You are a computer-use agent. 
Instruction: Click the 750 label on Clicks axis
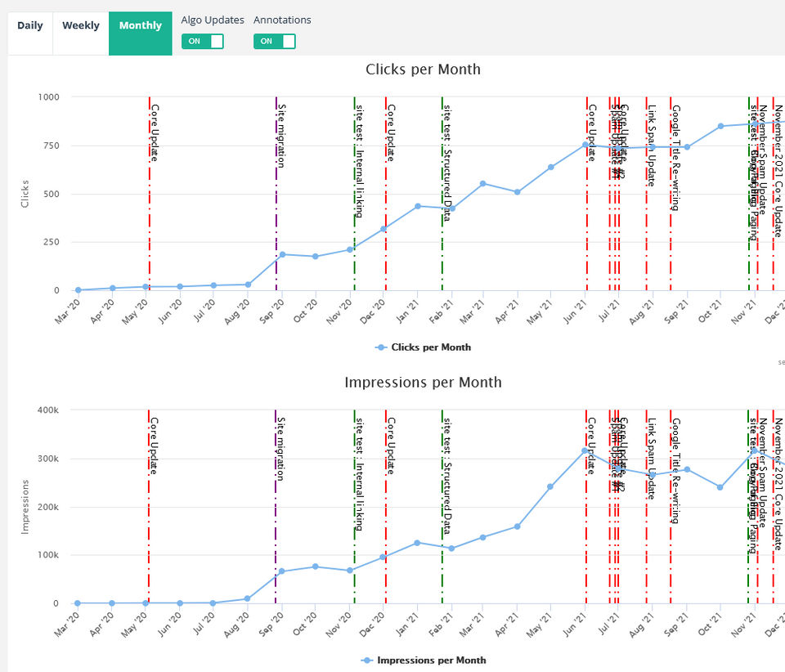(51, 146)
